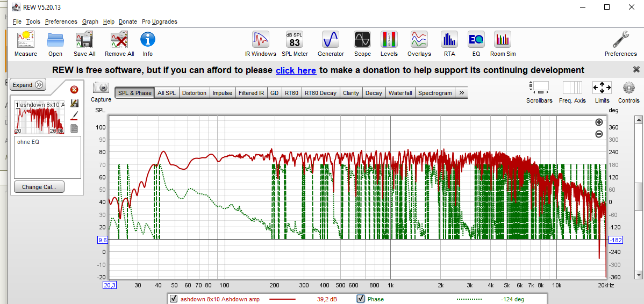This screenshot has width=644, height=304.
Task: Open the RTA analyzer
Action: (x=449, y=44)
